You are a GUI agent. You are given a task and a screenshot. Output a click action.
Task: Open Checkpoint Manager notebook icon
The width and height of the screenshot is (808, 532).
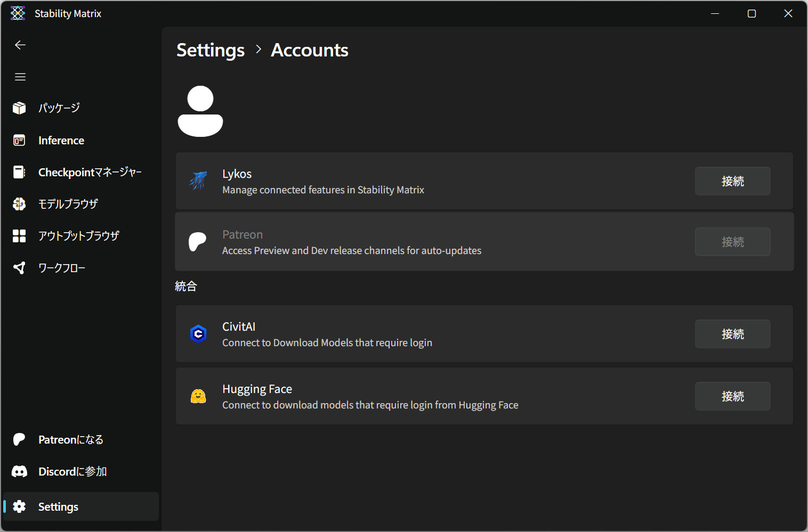tap(19, 172)
